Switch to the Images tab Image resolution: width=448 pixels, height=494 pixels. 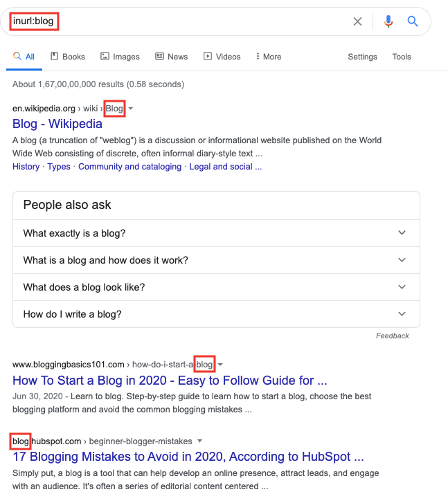click(x=120, y=57)
